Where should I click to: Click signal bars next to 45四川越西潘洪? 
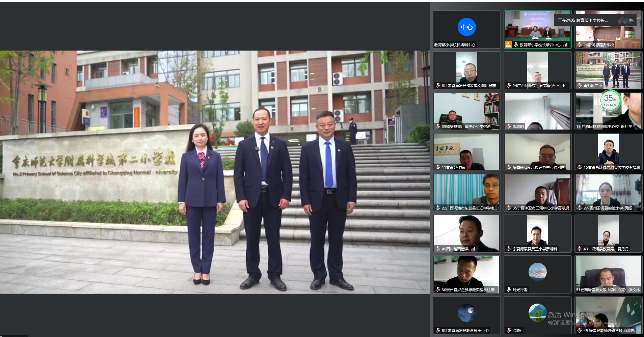tap(473, 249)
